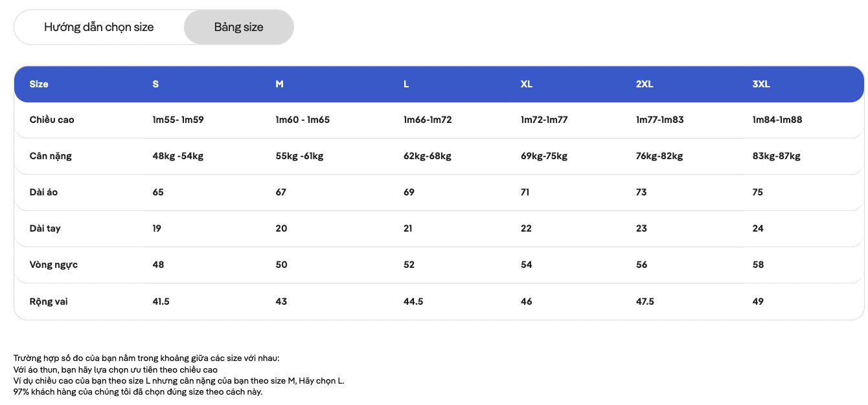
Task: Select the Dài áo row label
Action: [x=43, y=192]
